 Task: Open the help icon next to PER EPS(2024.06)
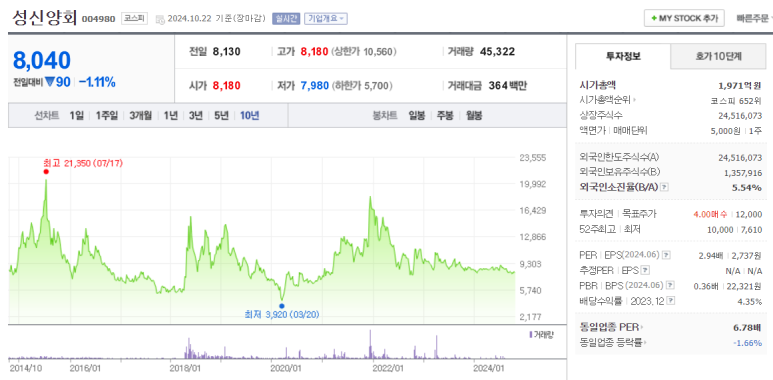click(x=666, y=255)
